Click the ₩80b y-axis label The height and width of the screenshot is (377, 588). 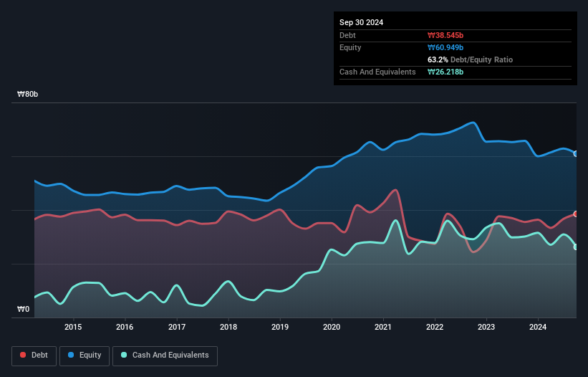[x=27, y=94]
